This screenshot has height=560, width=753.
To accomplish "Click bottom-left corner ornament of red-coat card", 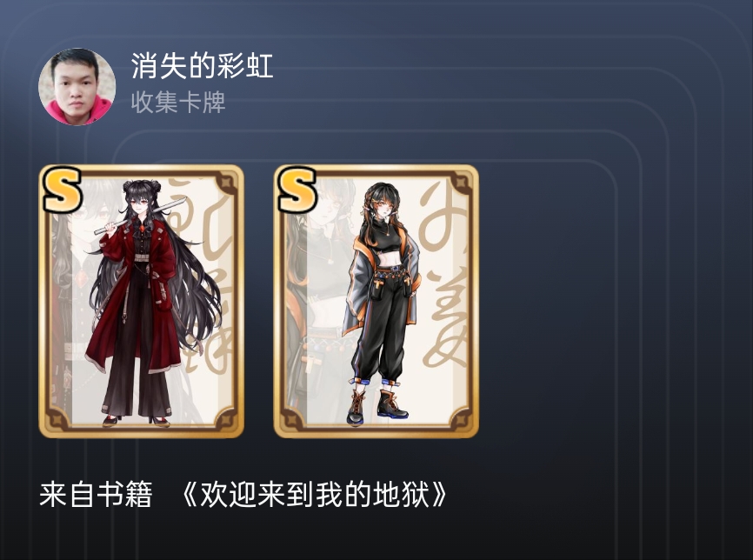I will [57, 419].
